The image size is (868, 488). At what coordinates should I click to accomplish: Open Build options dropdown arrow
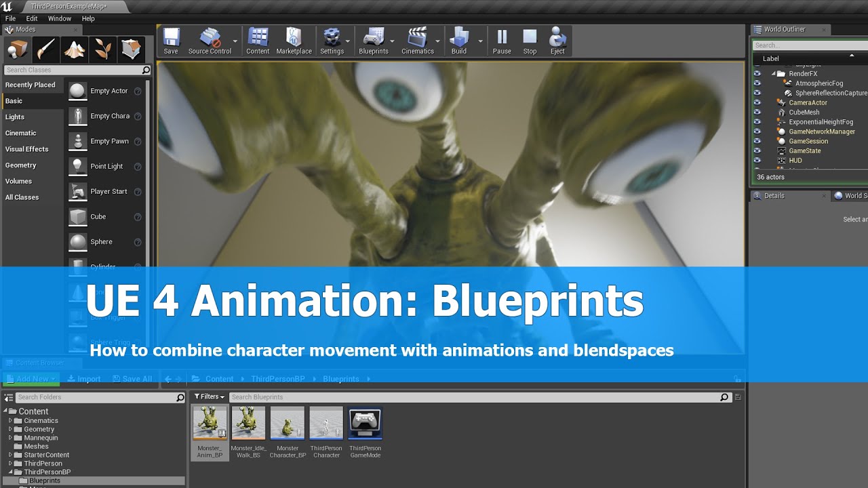(480, 41)
